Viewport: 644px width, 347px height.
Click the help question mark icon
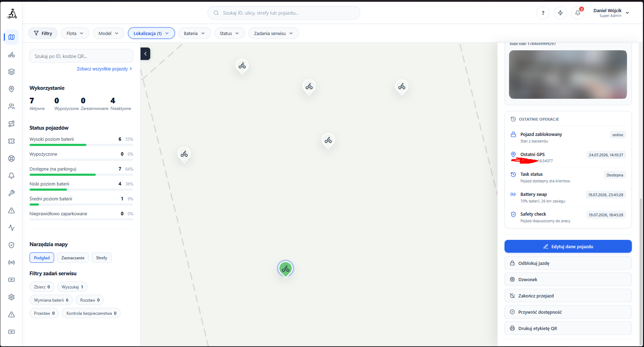click(543, 13)
